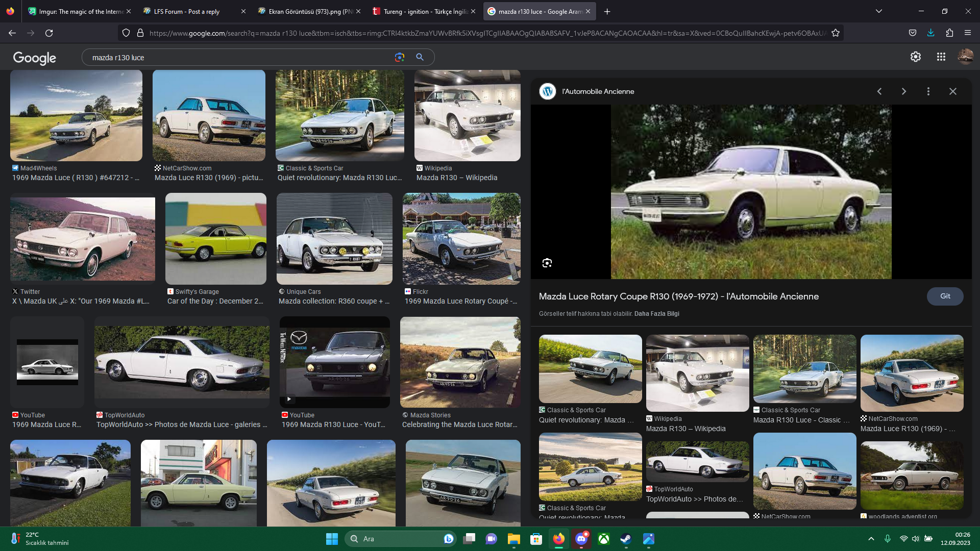Search by image using Google Lens icon
Viewport: 980px width, 551px height.
tap(399, 57)
